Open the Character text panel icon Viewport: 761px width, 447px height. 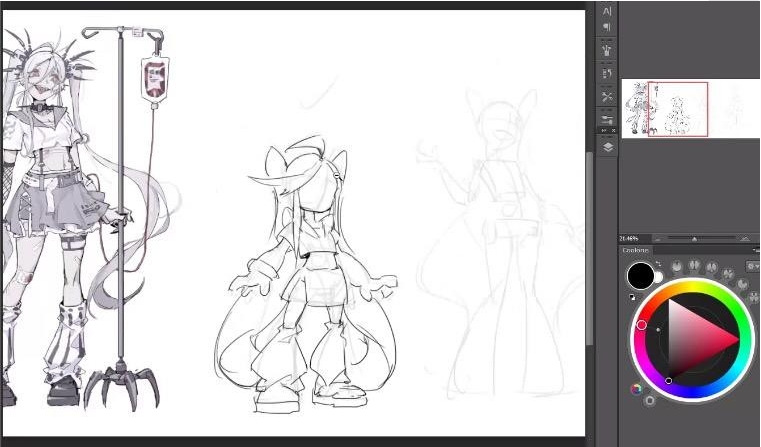(x=607, y=10)
